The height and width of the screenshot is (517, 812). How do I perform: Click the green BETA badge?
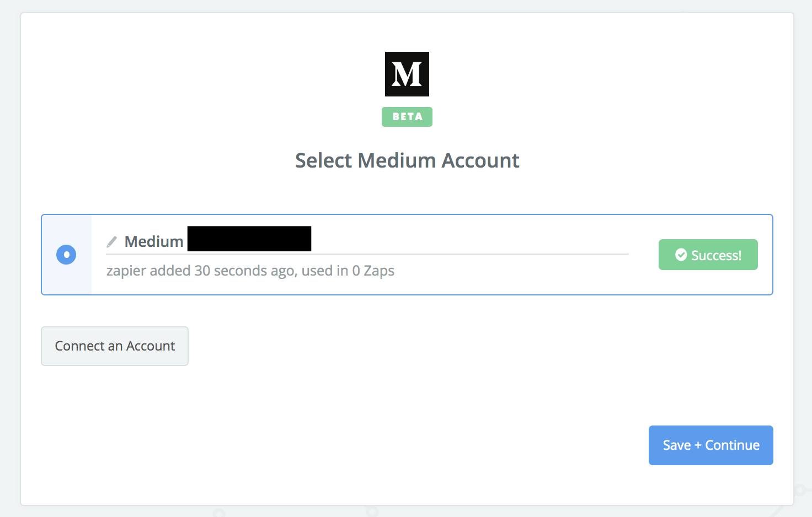click(x=407, y=117)
